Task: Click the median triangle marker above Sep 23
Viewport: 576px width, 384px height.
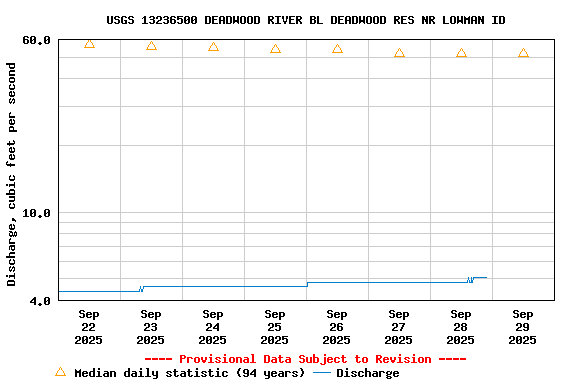Action: click(151, 46)
